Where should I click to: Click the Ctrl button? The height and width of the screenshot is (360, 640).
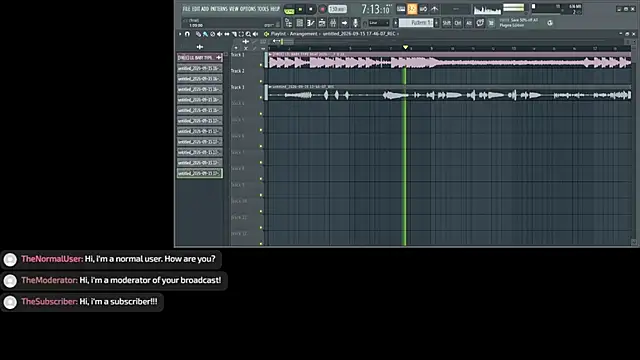click(458, 23)
